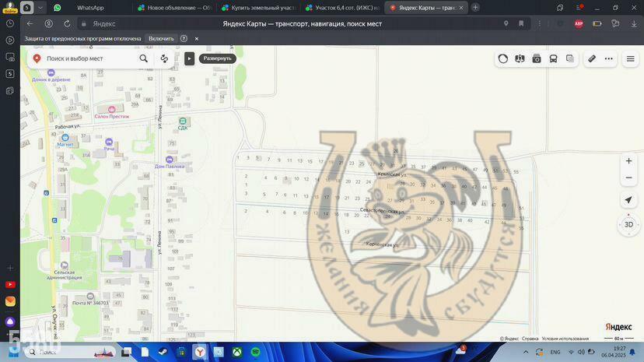This screenshot has width=644, height=362.
Task: Click the Яндекс logo on map
Action: [618, 327]
